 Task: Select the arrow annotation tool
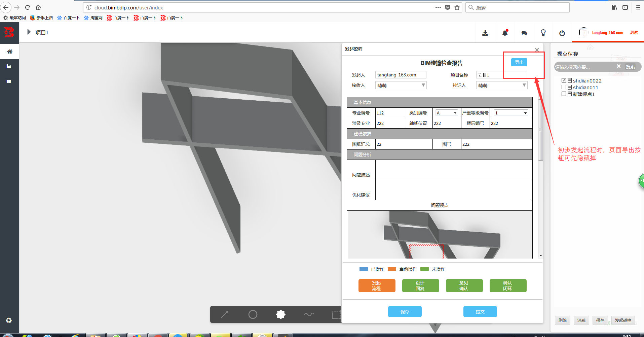coord(225,314)
